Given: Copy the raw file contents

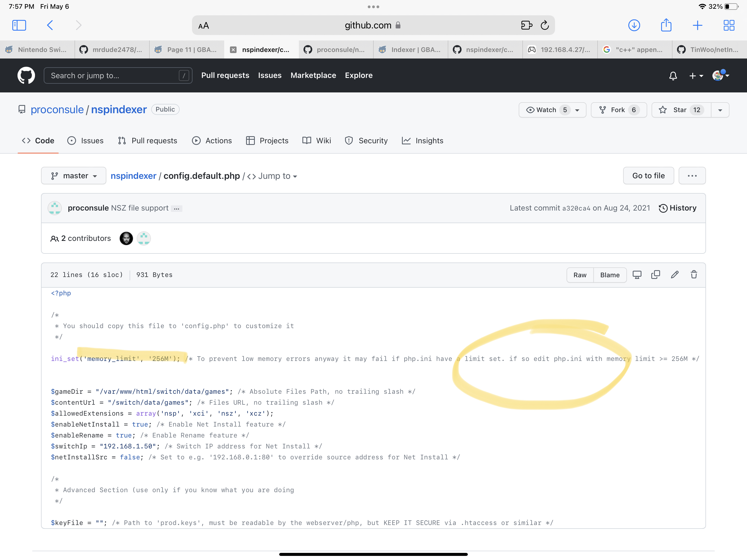Looking at the screenshot, I should pyautogui.click(x=655, y=275).
